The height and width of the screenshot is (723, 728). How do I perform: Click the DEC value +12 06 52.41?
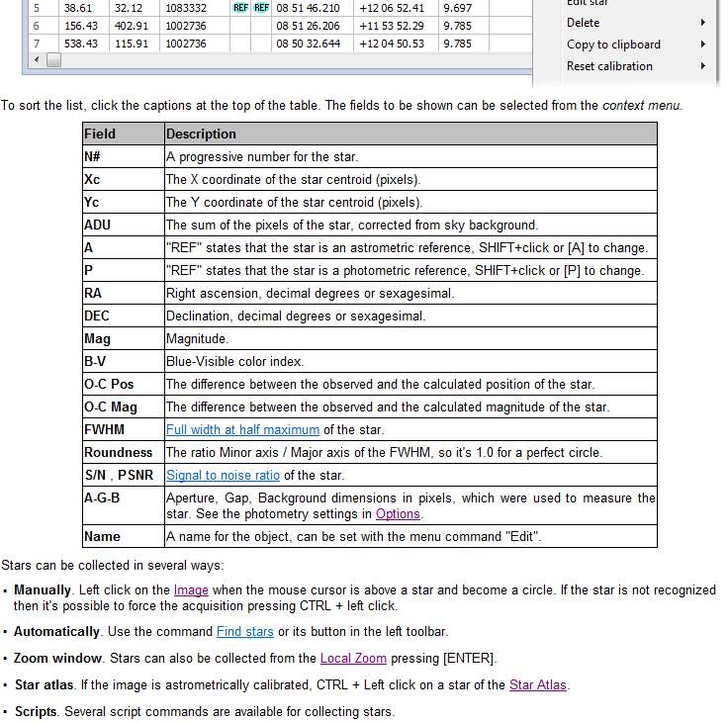coord(392,8)
